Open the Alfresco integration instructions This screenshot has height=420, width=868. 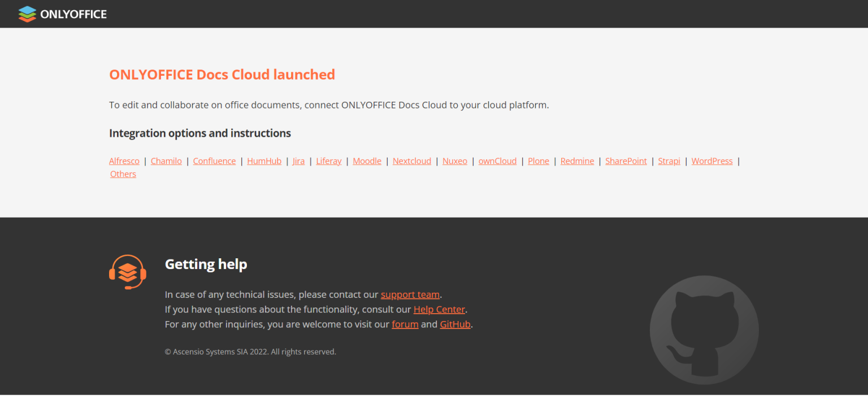click(124, 161)
